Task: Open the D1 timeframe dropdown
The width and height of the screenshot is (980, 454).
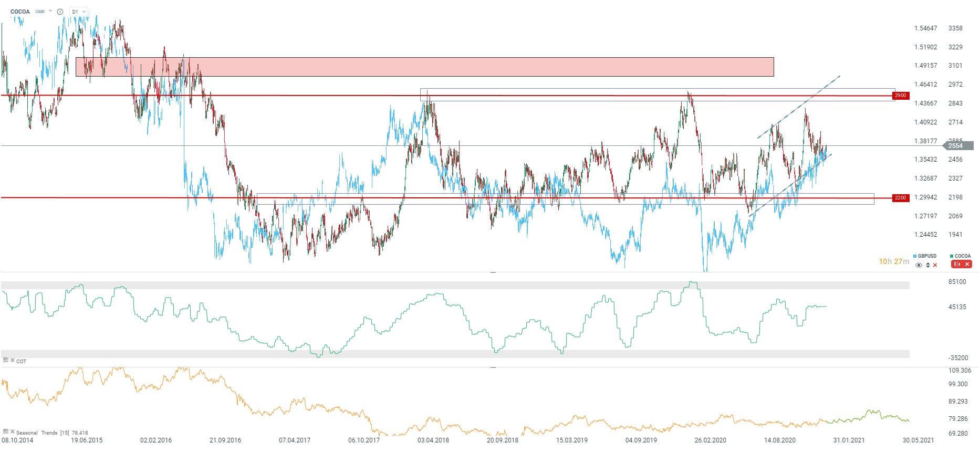Action: (79, 12)
